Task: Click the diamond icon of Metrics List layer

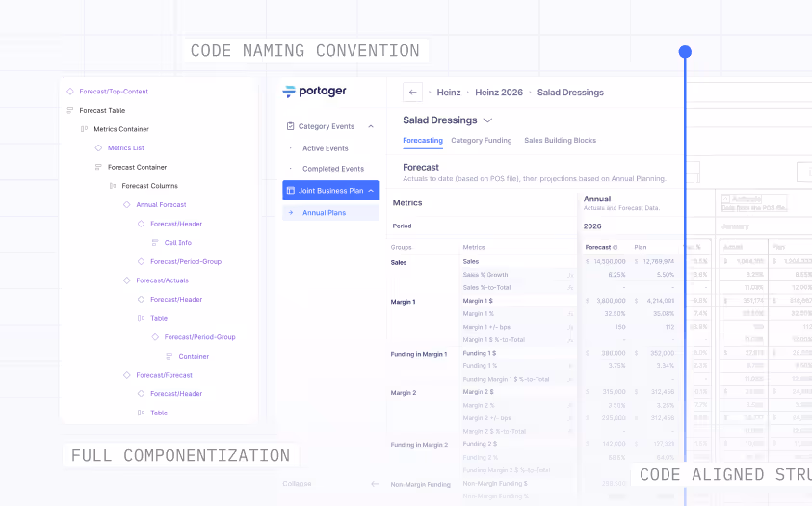Action: (98, 148)
